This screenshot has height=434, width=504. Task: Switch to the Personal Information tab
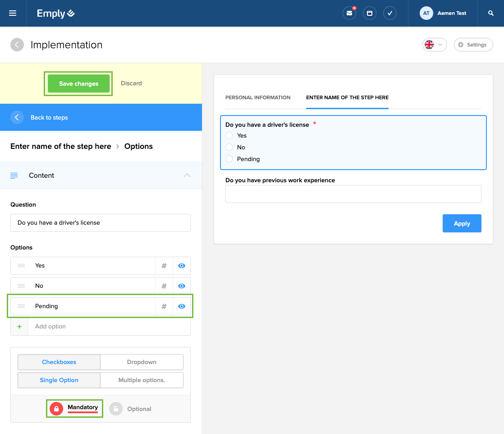point(258,97)
